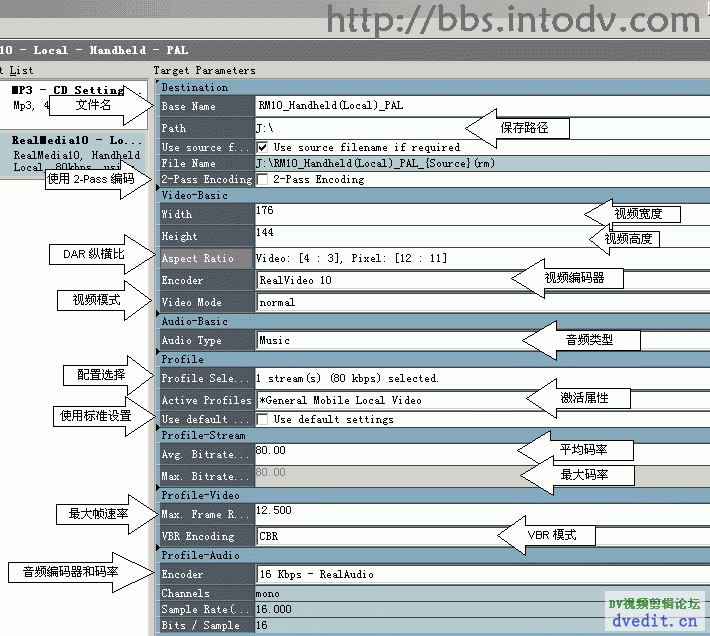Open audio Encoder dropdown 16 Kbps RealAudio
This screenshot has height=636, width=710.
(482, 574)
